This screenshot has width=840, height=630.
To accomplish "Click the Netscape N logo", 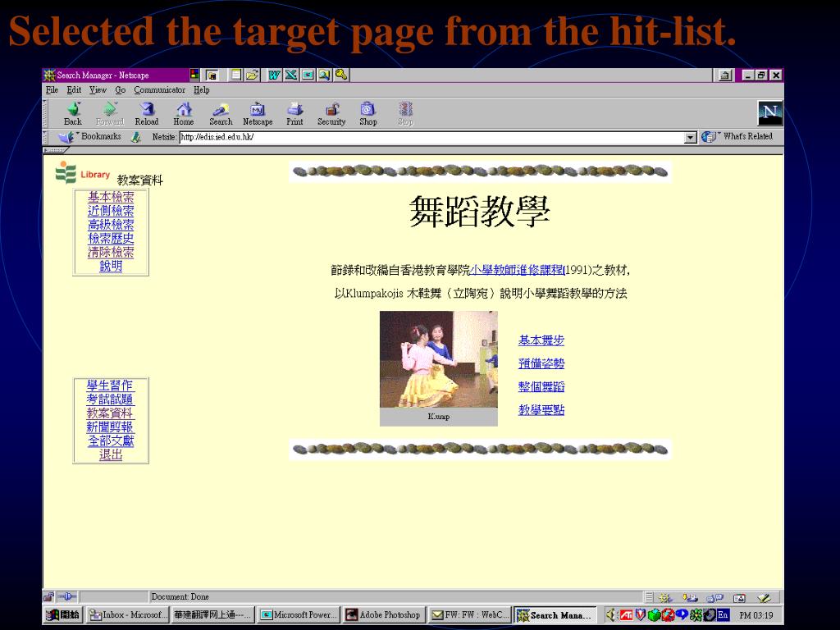I will click(x=769, y=113).
